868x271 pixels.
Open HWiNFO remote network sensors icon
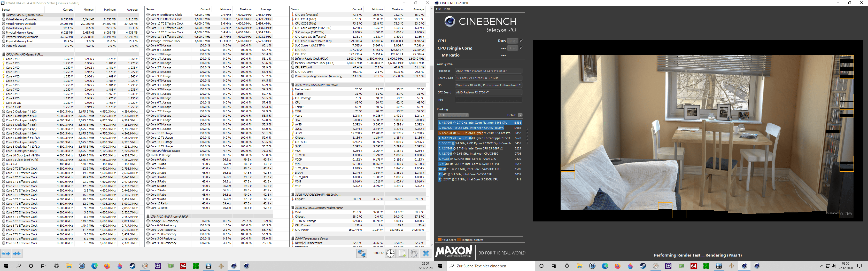pyautogui.click(x=362, y=253)
